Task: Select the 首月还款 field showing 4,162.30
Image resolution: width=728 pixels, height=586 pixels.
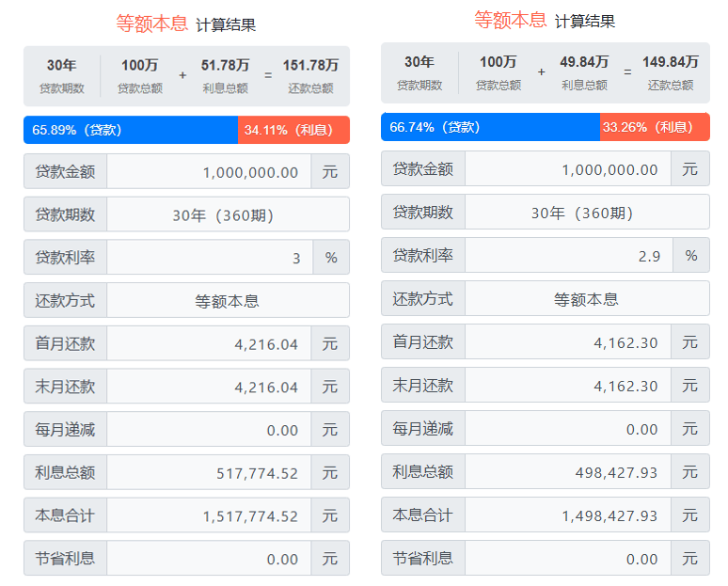Action: tap(568, 342)
